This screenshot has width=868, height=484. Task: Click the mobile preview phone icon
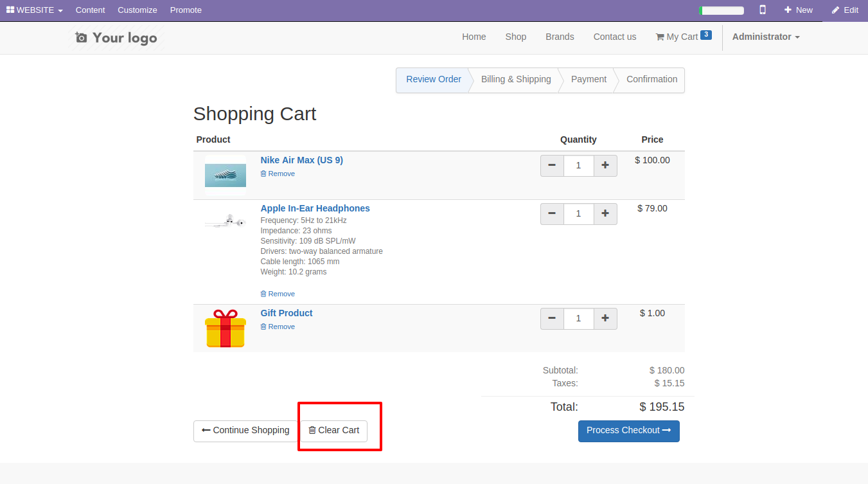coord(763,10)
